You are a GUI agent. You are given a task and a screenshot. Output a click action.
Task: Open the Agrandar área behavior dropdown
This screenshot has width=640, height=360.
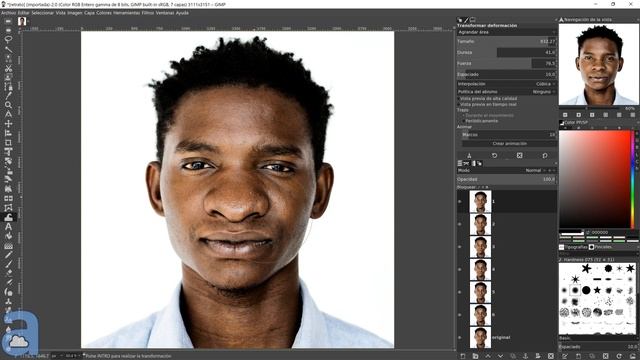507,32
